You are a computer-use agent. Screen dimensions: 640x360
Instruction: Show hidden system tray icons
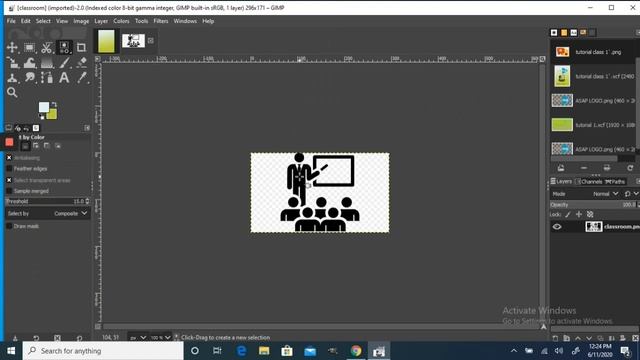click(514, 351)
